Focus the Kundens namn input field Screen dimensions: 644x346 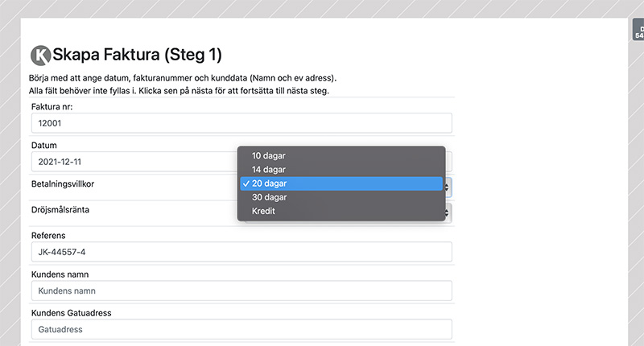click(242, 290)
